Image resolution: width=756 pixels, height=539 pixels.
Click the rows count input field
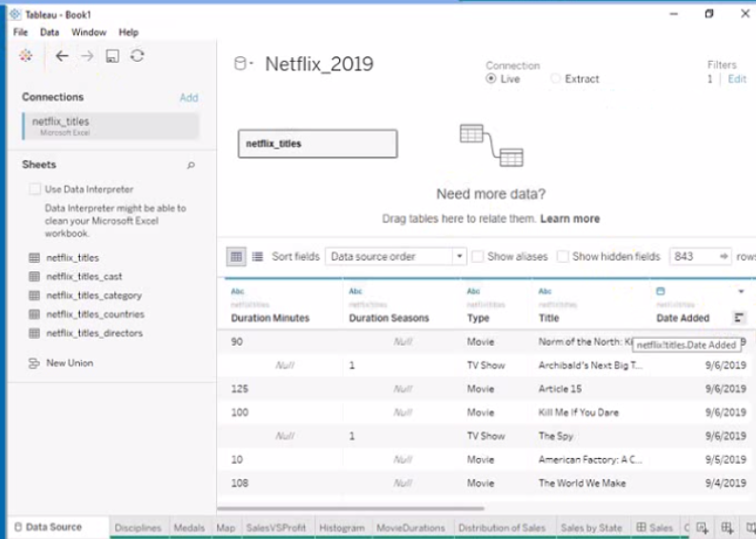point(692,256)
